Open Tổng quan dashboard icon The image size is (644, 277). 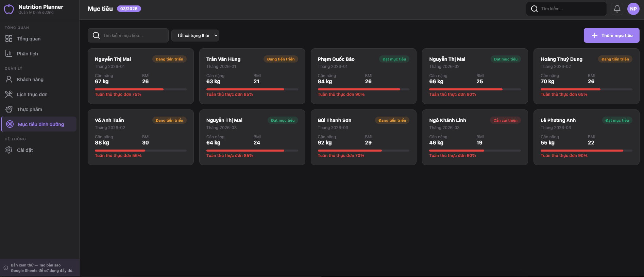click(9, 39)
